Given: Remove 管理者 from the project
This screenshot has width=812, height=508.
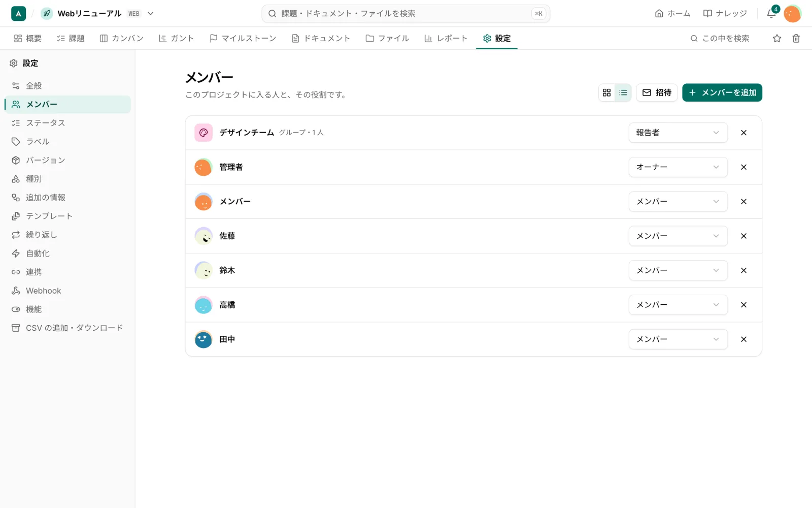Looking at the screenshot, I should click(x=743, y=167).
